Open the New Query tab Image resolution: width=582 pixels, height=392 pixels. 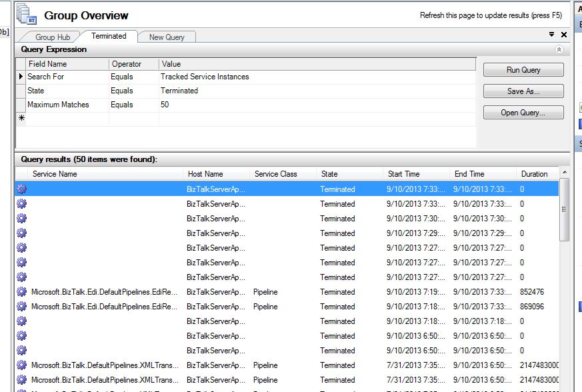[167, 37]
